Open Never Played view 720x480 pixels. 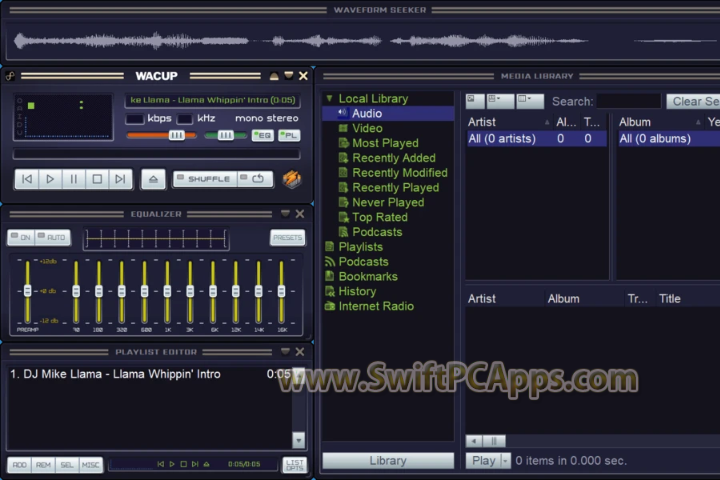point(388,202)
